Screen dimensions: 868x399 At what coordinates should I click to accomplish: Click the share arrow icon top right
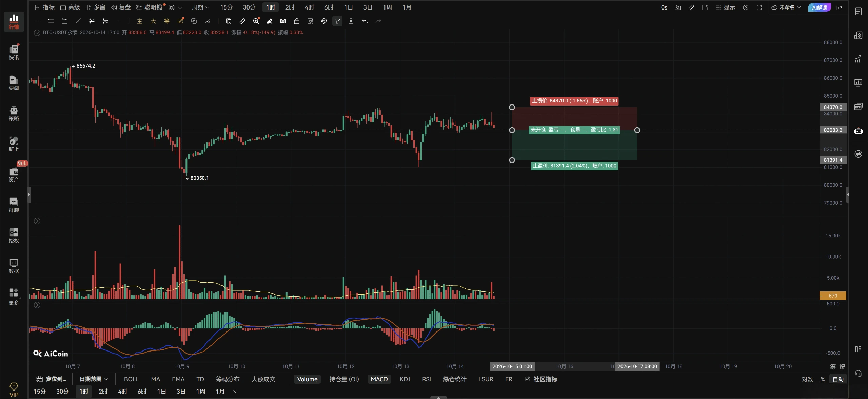tap(840, 7)
